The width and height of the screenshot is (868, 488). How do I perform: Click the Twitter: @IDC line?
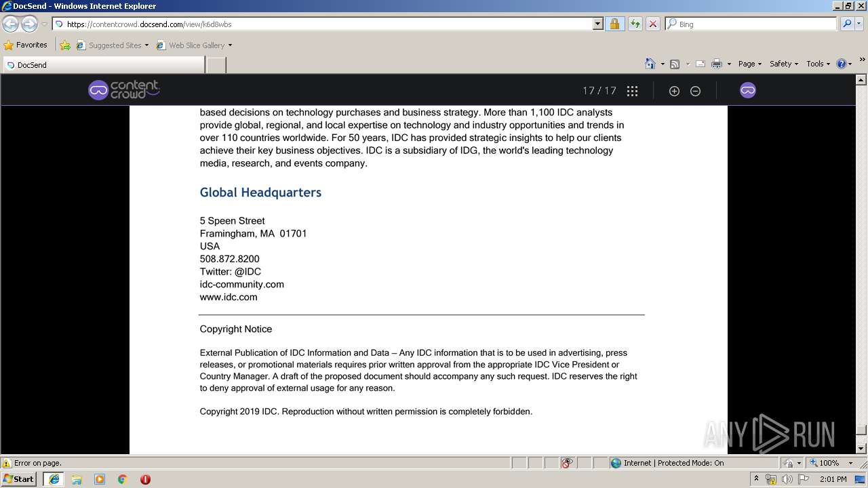pyautogui.click(x=231, y=272)
